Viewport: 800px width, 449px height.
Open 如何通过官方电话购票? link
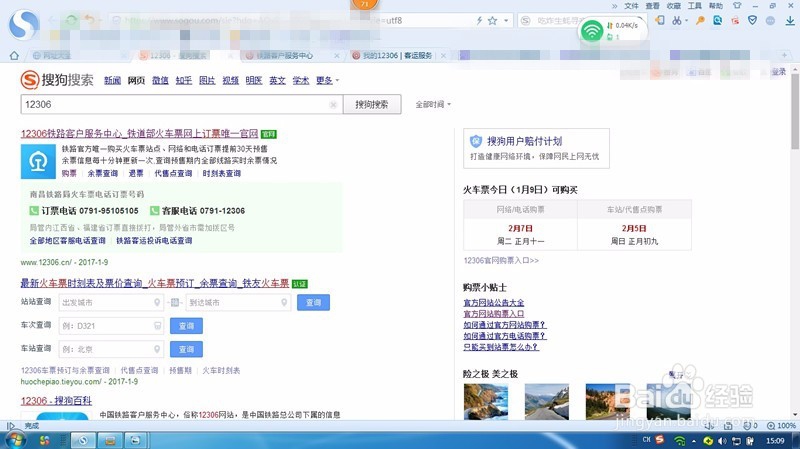coord(504,336)
